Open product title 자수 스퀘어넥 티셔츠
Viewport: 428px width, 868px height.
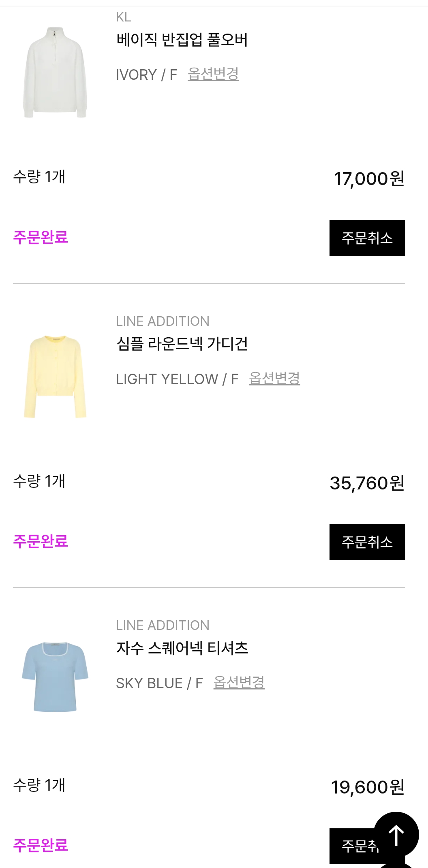tap(182, 648)
